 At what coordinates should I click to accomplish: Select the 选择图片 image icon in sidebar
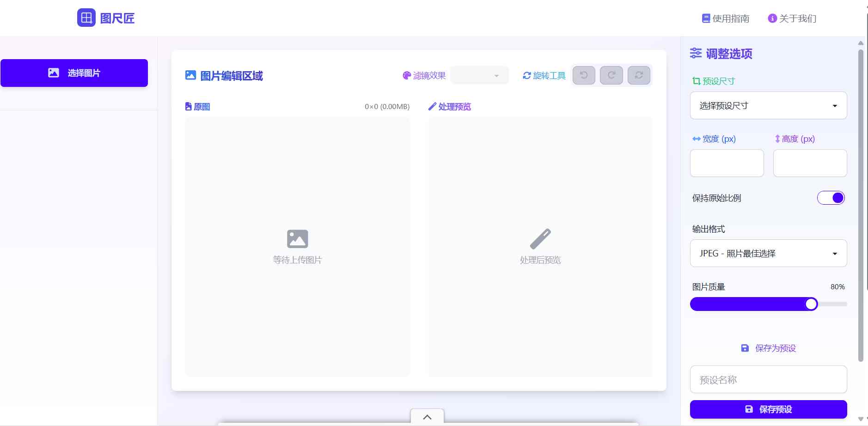coord(53,72)
